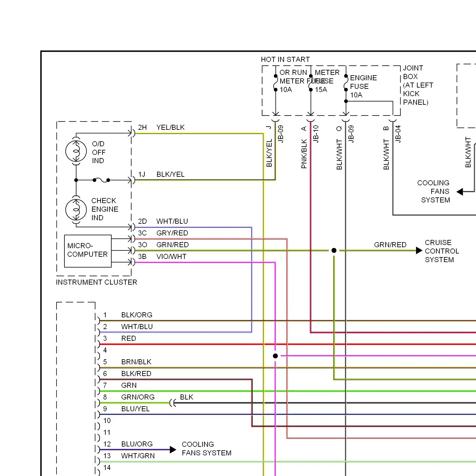Click the vertical PNK/BLK wire label
The image size is (476, 476).
(304, 154)
